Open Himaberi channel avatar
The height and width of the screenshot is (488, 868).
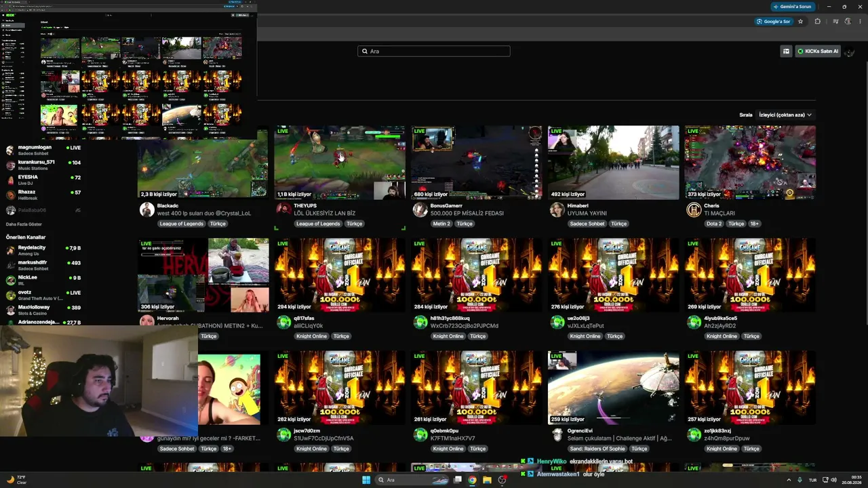pos(557,209)
